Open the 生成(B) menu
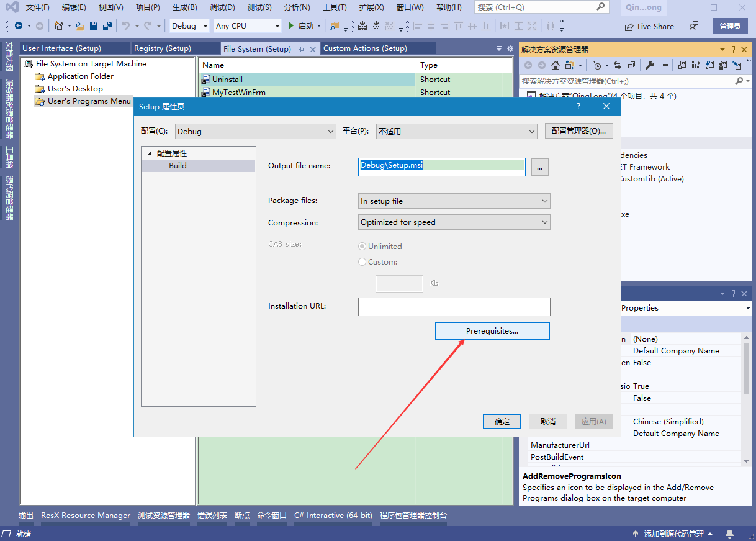 [x=184, y=7]
